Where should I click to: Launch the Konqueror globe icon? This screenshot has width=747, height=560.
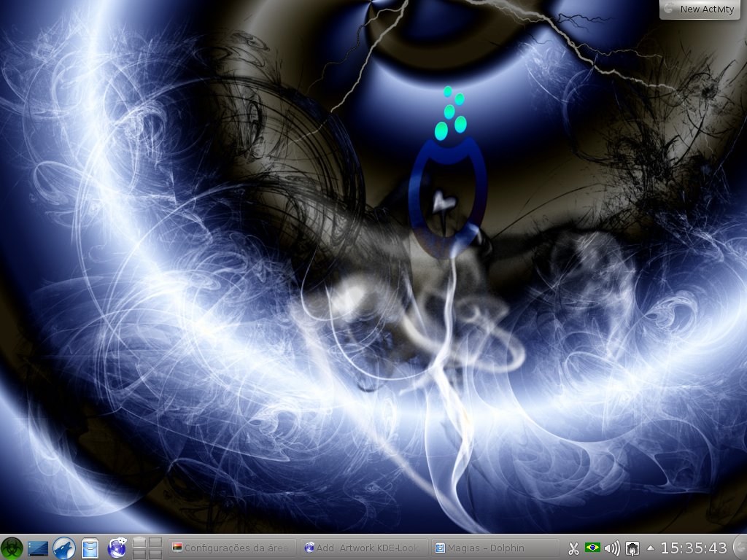click(117, 548)
